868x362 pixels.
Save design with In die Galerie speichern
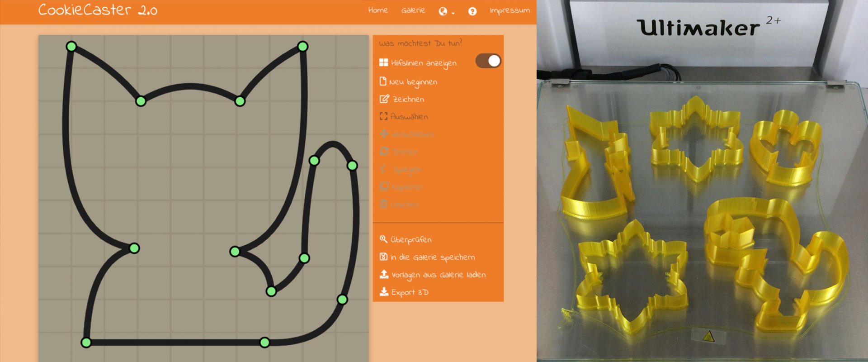tap(427, 257)
